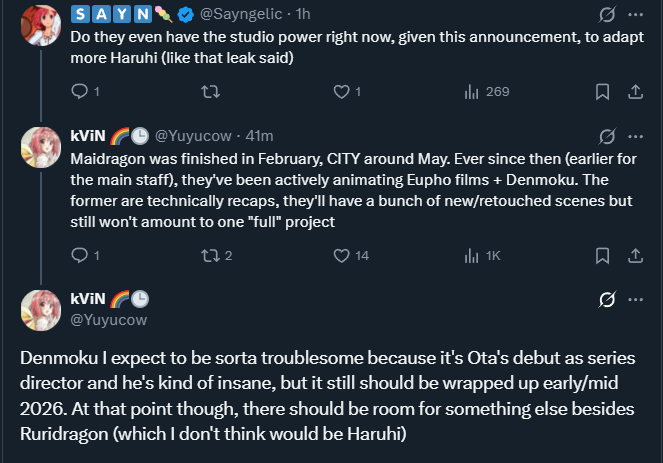Retweet SAYN's tweet about studio power
This screenshot has height=463, width=663.
[x=208, y=91]
